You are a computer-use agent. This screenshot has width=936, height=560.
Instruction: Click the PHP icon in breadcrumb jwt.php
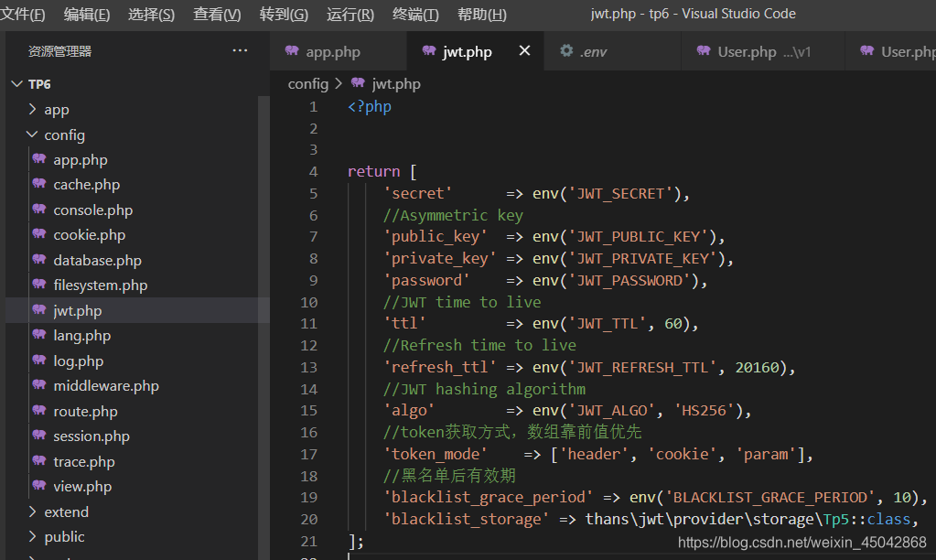click(x=358, y=83)
